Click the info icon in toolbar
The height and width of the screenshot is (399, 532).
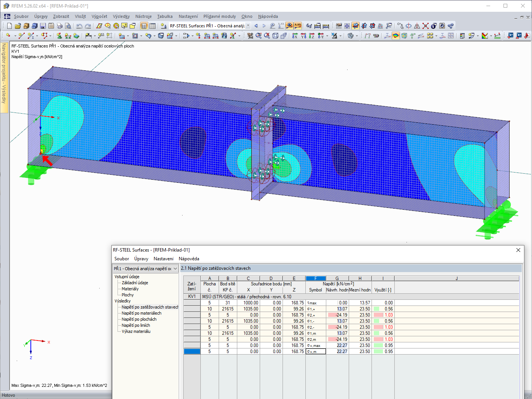coord(434,26)
